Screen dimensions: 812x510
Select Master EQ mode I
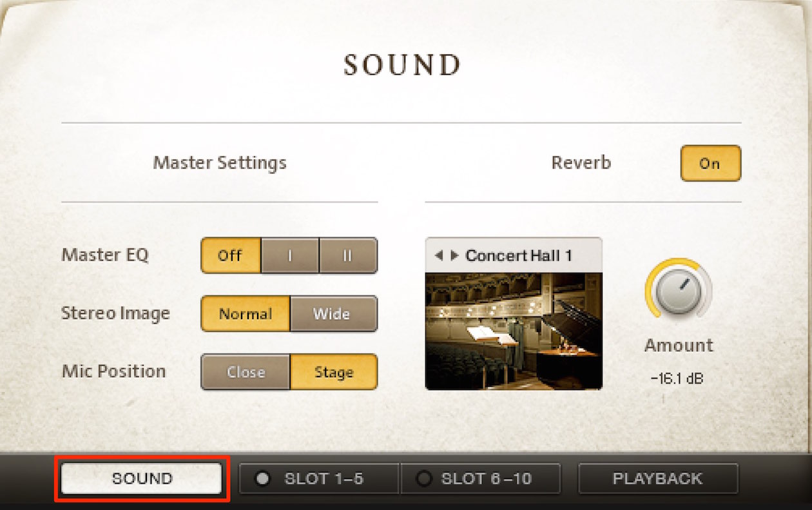coord(290,255)
